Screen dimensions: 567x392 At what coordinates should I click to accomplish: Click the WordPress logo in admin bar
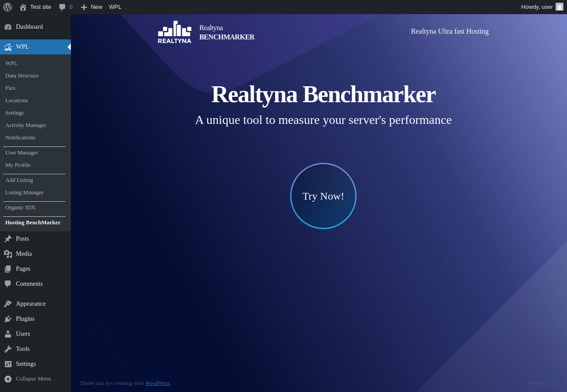click(8, 7)
